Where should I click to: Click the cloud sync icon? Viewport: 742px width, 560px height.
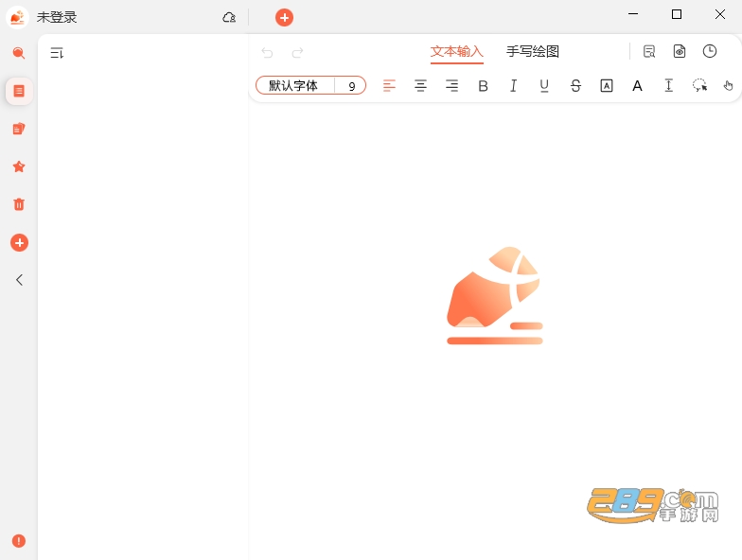(x=229, y=17)
